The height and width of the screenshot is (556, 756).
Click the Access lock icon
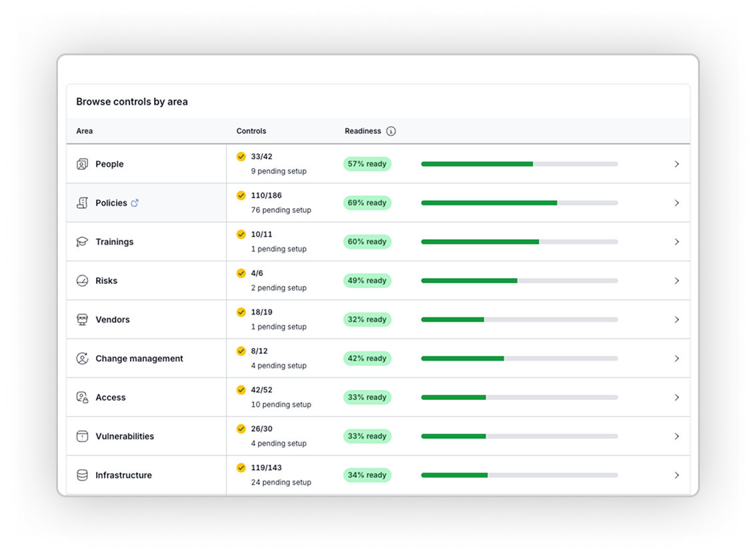[82, 397]
